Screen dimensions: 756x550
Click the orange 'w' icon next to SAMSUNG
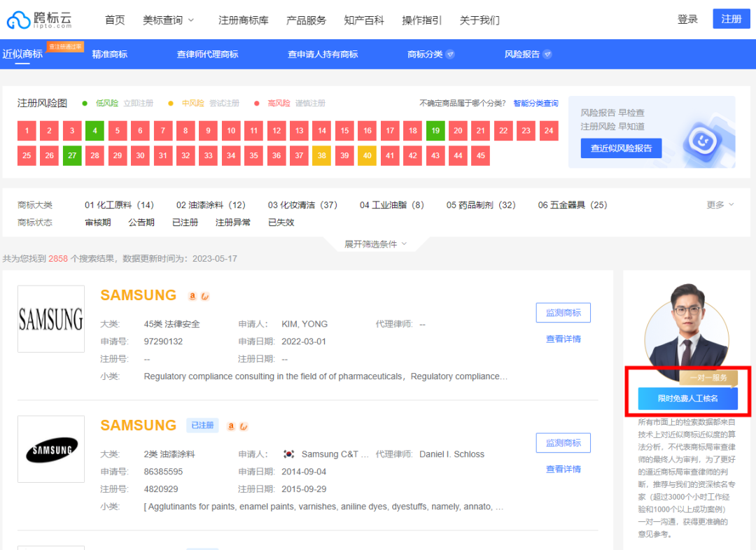click(x=206, y=296)
